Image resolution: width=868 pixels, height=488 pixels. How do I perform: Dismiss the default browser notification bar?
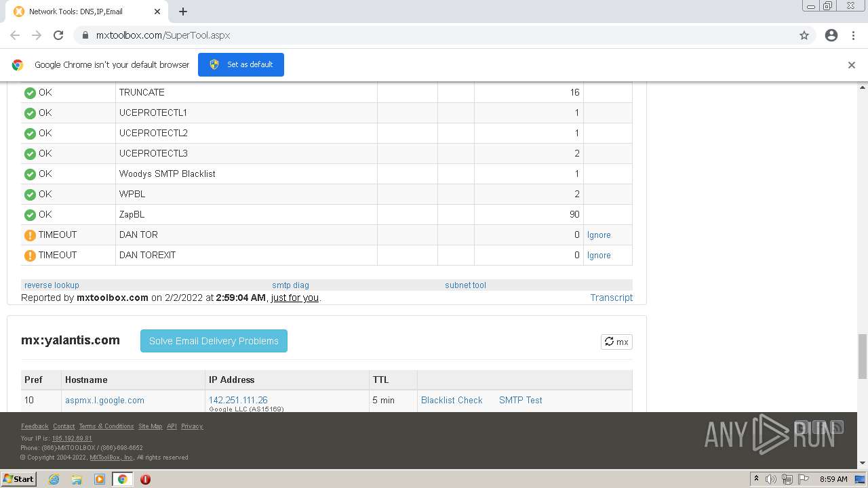pyautogui.click(x=852, y=65)
